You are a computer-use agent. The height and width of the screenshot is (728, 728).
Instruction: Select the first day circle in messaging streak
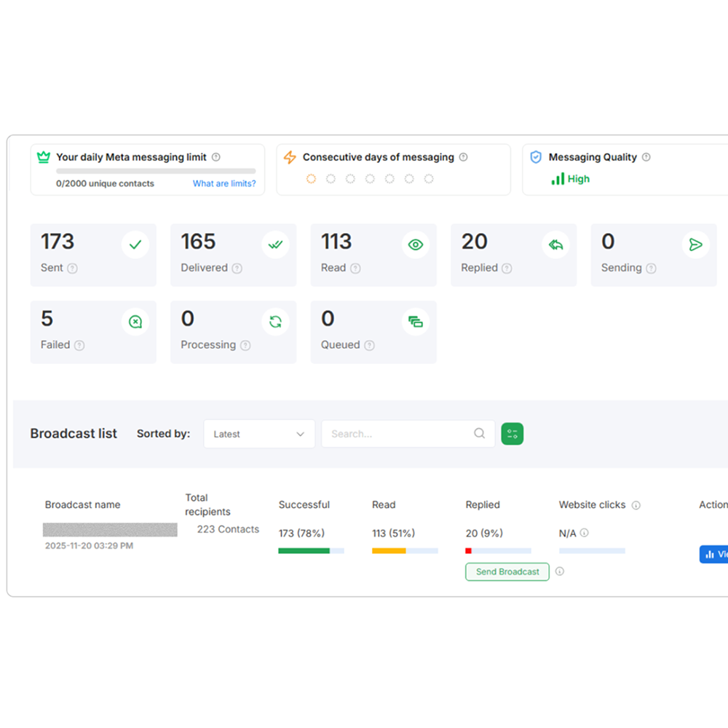312,178
